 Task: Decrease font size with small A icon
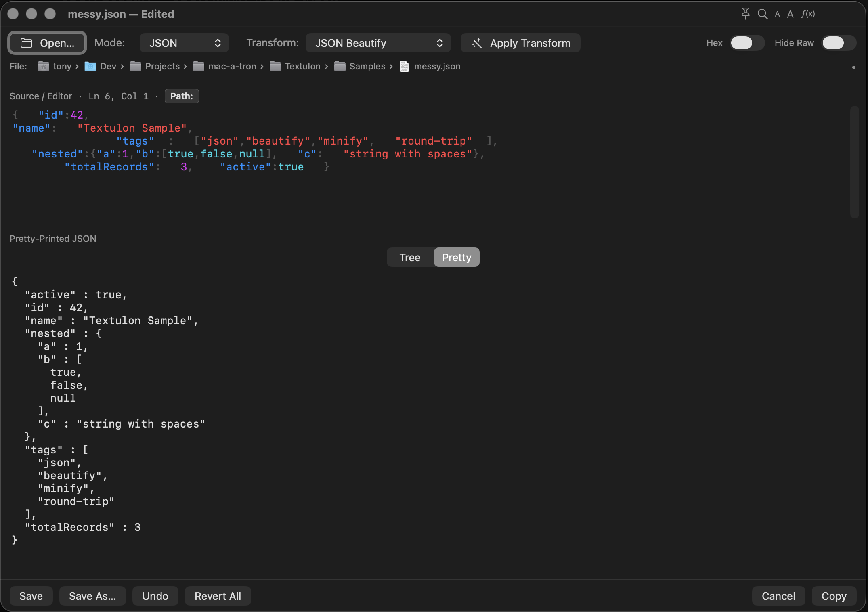[x=777, y=14]
